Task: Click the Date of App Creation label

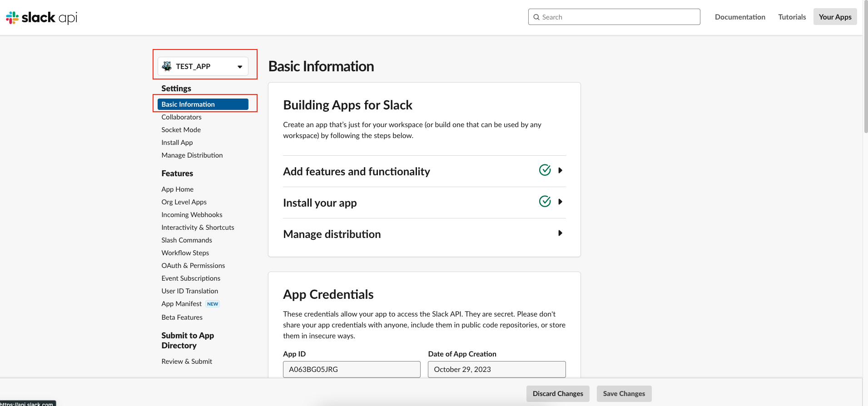Action: [462, 354]
